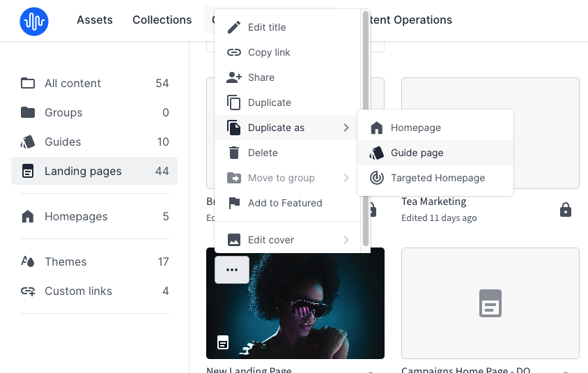Click the blue waveform app logo
The image size is (588, 373).
coord(34,22)
